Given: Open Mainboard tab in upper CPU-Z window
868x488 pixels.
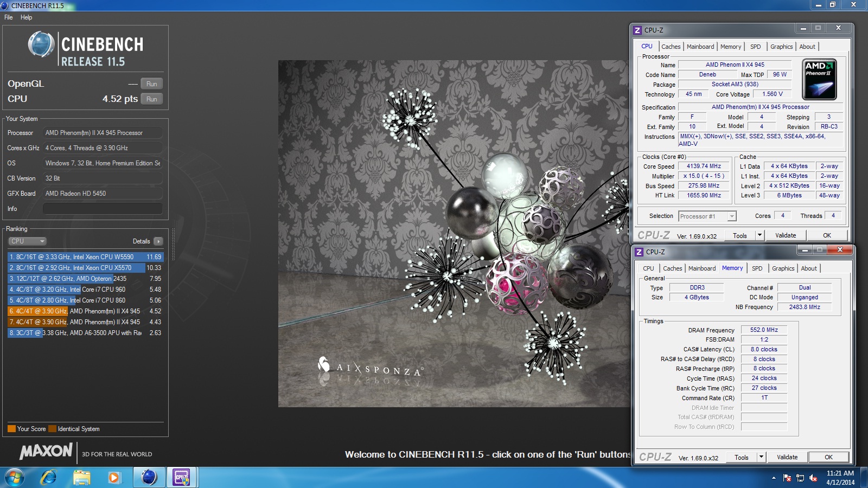Looking at the screenshot, I should click(700, 47).
